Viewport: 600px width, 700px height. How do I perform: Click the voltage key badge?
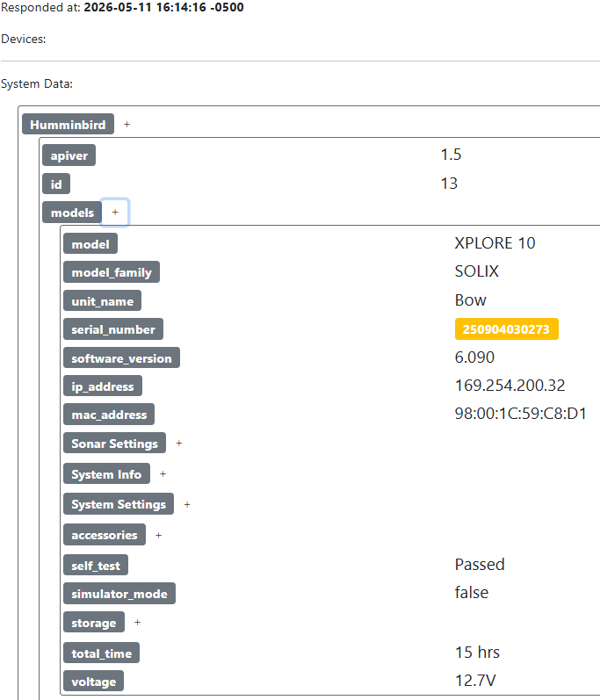click(x=93, y=682)
